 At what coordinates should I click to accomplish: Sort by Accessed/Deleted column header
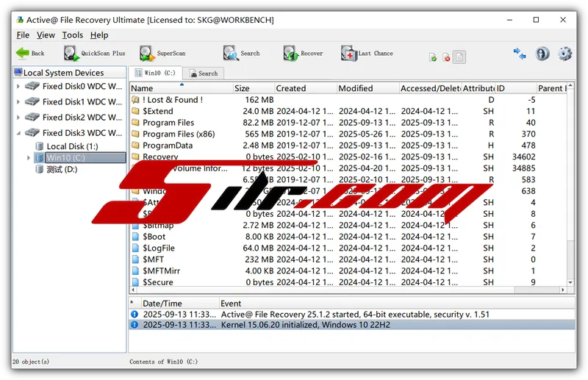click(x=430, y=88)
